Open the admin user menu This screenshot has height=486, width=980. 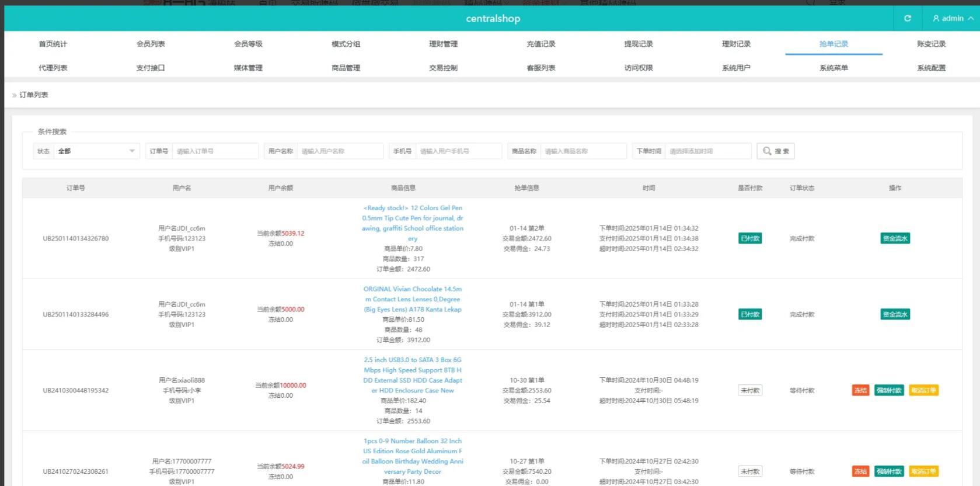(952, 19)
